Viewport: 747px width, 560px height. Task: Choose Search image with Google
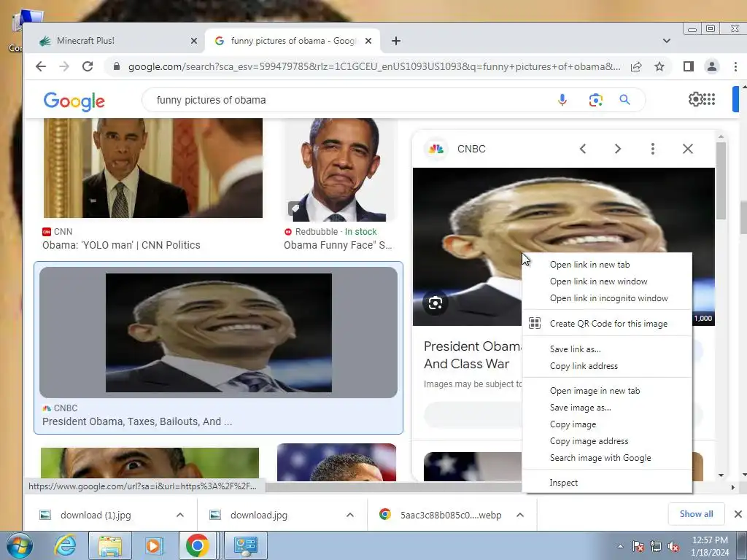pos(607,458)
